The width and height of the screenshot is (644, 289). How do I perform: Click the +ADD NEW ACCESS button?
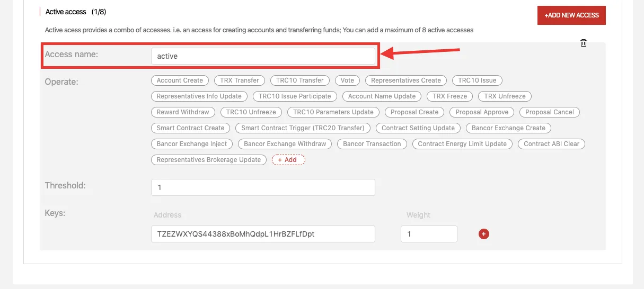(x=571, y=15)
